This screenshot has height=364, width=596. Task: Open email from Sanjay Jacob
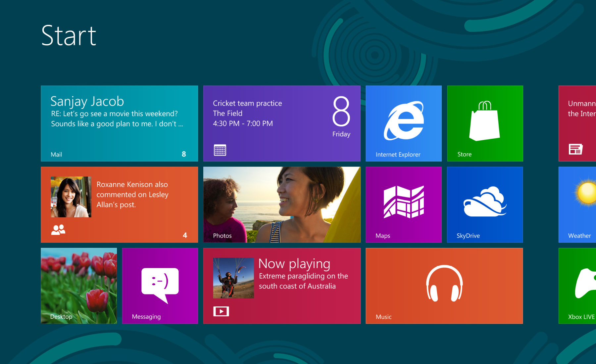[x=87, y=101]
